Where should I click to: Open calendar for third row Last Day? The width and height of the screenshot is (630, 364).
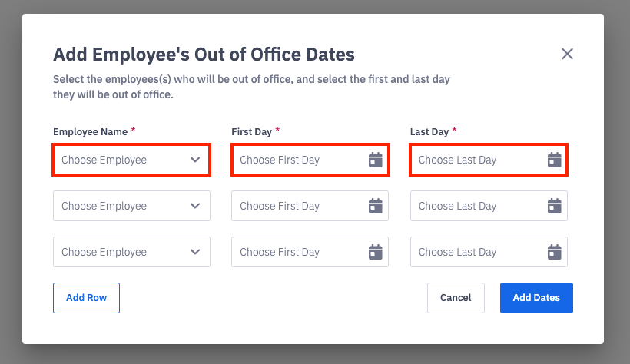[554, 252]
